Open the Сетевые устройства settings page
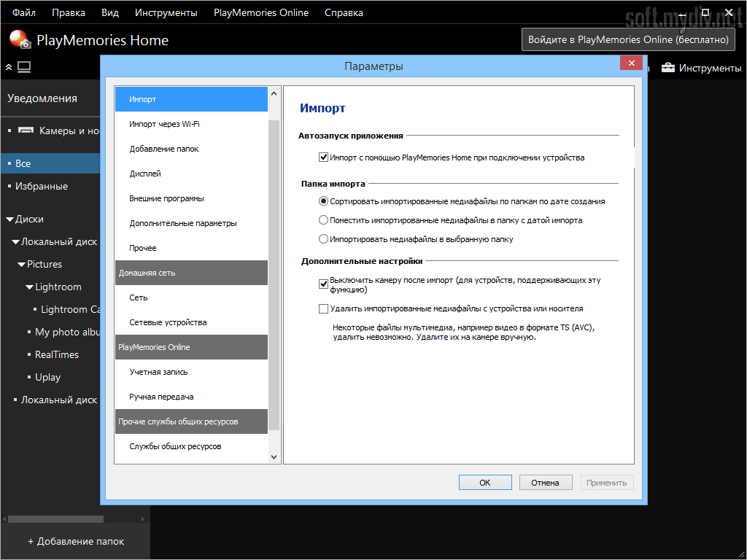Screen dimensions: 747x560 pos(191,322)
